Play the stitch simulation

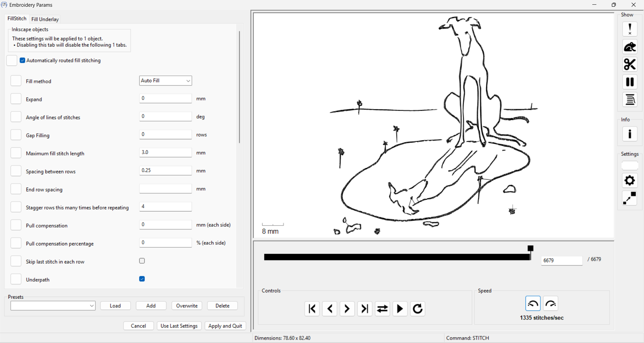pyautogui.click(x=400, y=309)
